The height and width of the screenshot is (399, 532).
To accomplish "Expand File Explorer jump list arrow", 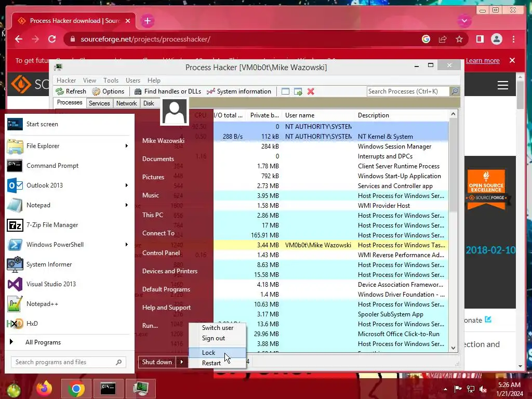I will tap(127, 146).
